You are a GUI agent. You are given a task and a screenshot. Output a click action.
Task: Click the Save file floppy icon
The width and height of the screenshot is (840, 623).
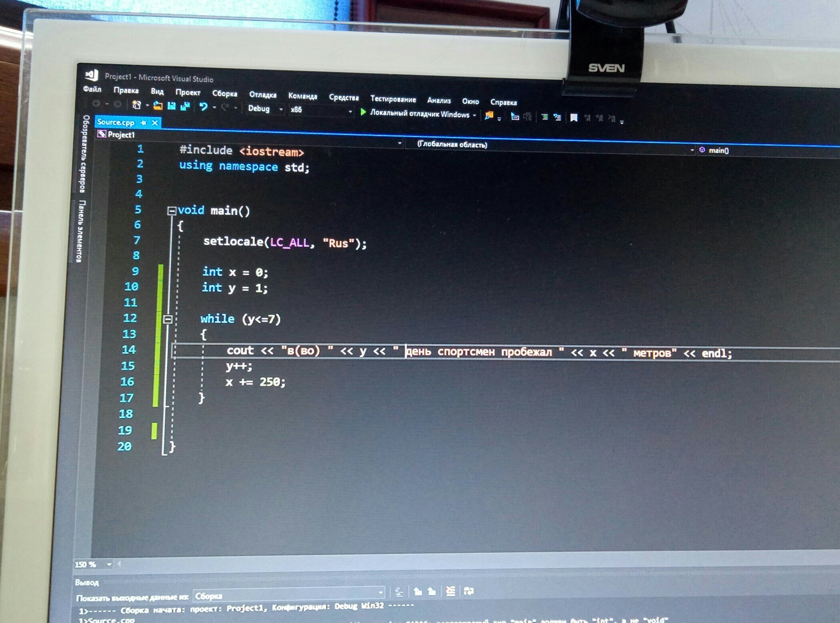click(172, 106)
